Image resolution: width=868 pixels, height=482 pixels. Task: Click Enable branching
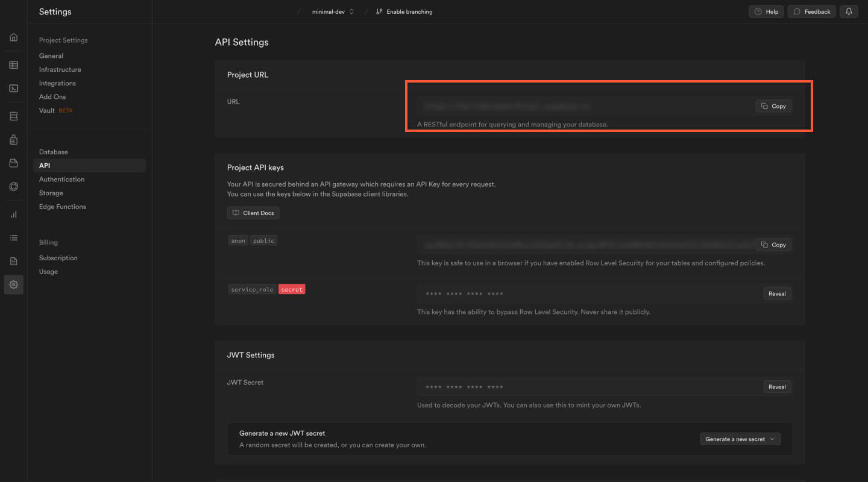coord(404,11)
